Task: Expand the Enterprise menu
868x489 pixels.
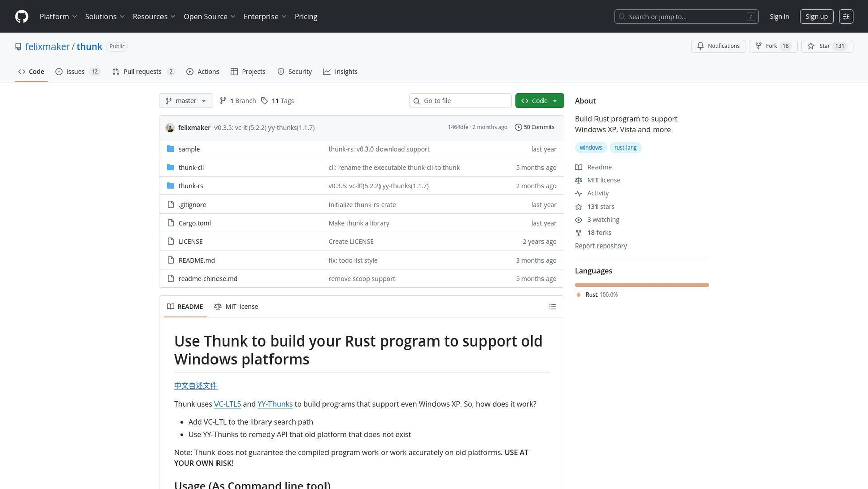Action: pyautogui.click(x=265, y=17)
